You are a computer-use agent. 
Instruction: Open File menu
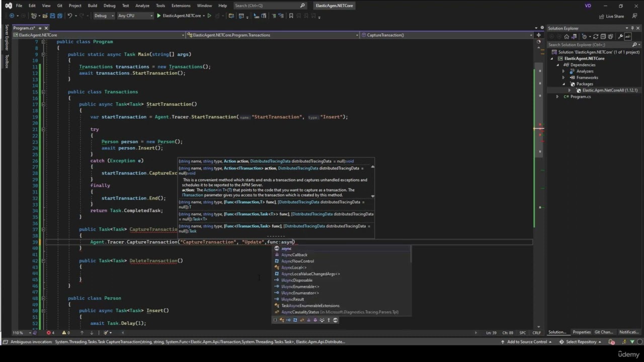(x=19, y=6)
